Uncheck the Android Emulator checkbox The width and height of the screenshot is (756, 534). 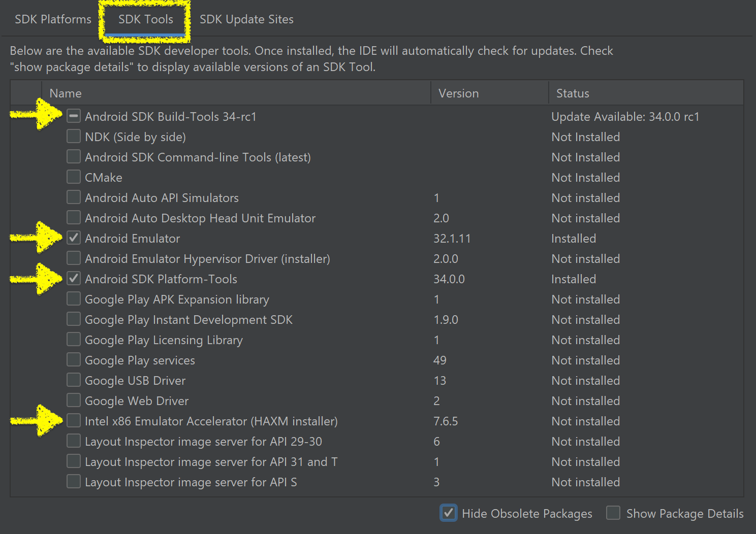pyautogui.click(x=74, y=238)
